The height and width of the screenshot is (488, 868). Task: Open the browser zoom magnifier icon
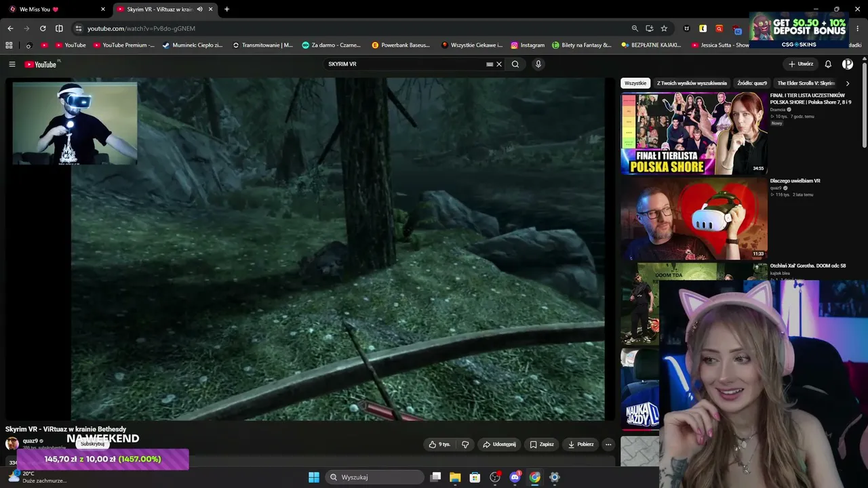(x=635, y=28)
